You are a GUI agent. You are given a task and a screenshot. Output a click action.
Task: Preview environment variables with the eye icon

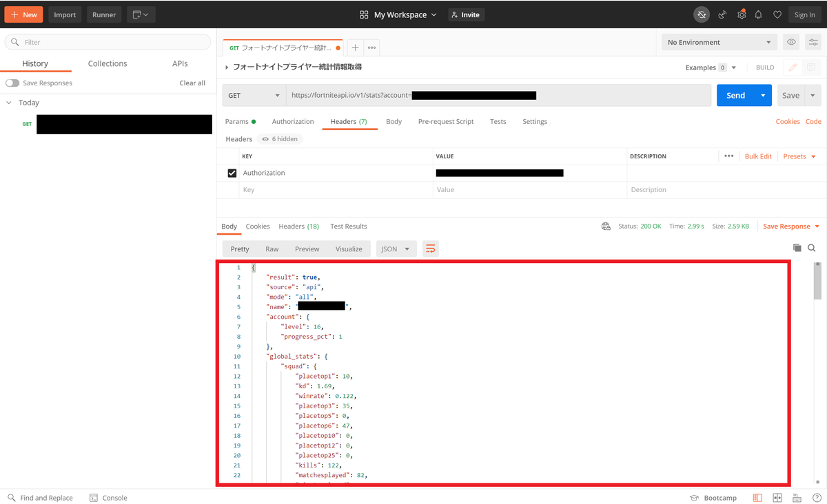click(x=791, y=42)
